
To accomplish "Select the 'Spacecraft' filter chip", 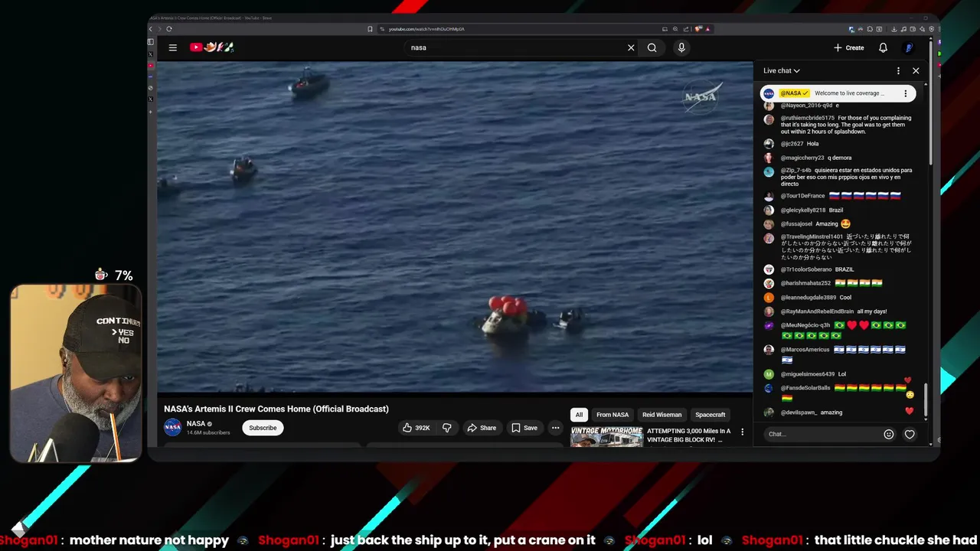I will tap(710, 415).
